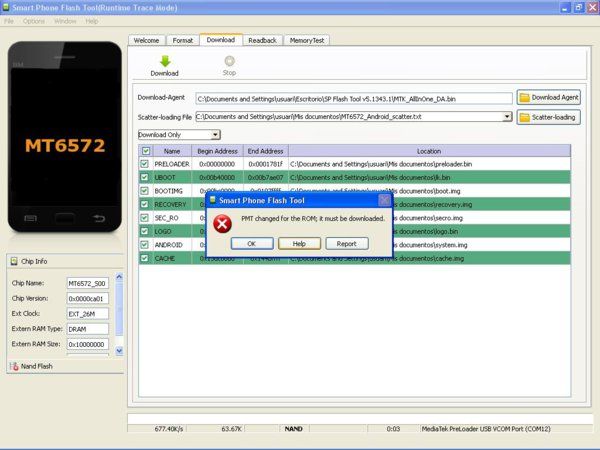The height and width of the screenshot is (450, 600).
Task: Click the 677.40K/s speed status
Action: 169,429
